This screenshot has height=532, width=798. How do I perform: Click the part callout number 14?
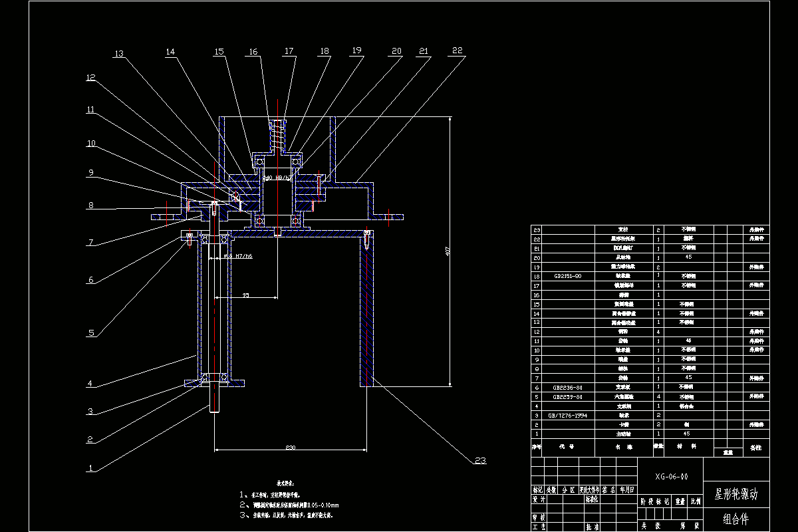tap(170, 51)
